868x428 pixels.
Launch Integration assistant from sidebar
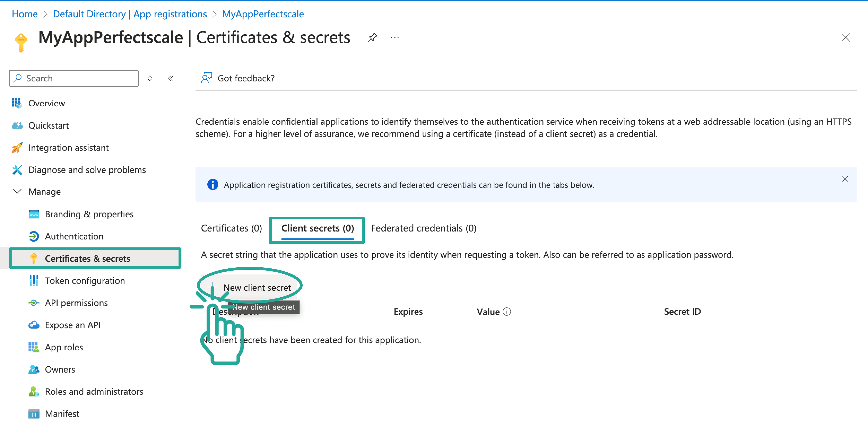[68, 147]
